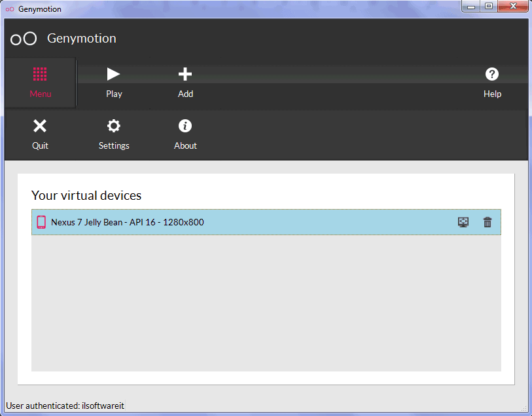This screenshot has width=532, height=416.
Task: Click the Genymotion header title text
Action: pos(82,39)
